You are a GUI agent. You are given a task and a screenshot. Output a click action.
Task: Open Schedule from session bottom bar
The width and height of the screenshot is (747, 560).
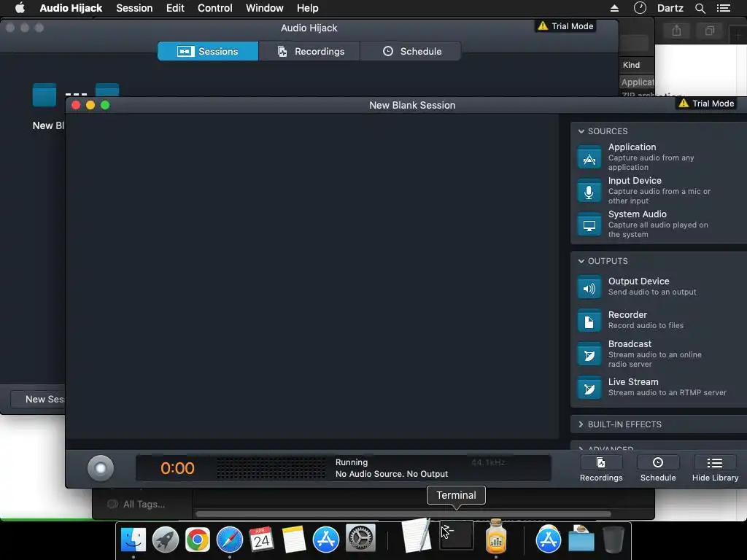[658, 469]
